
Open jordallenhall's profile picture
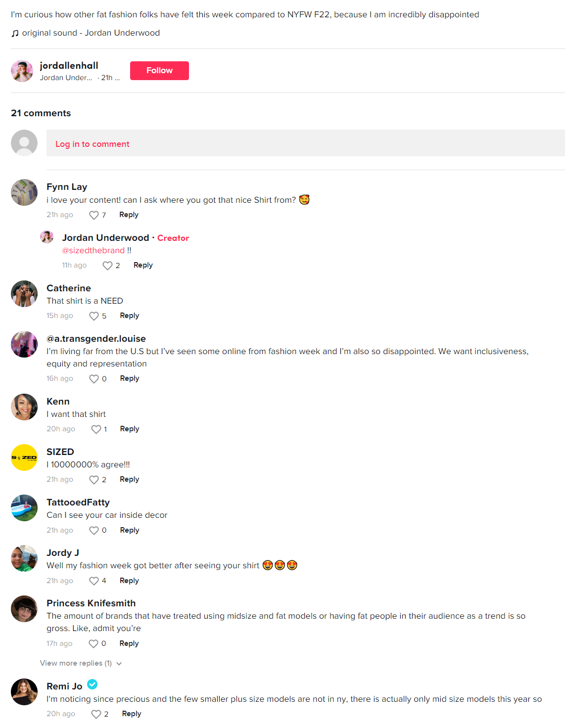(22, 71)
